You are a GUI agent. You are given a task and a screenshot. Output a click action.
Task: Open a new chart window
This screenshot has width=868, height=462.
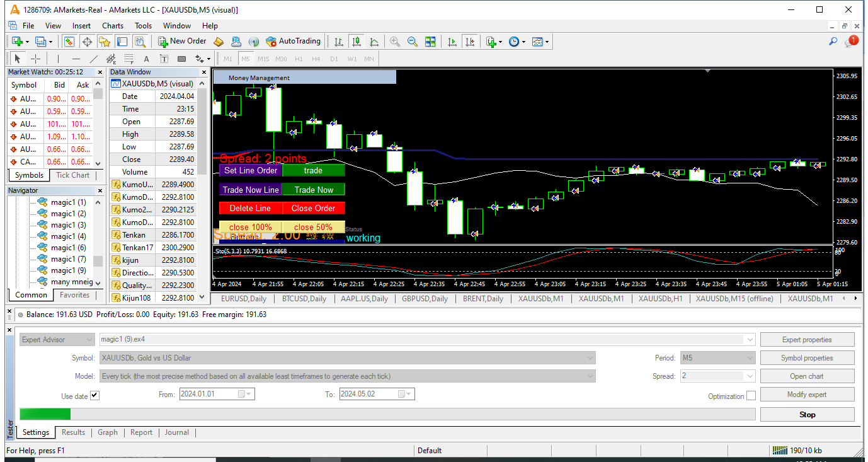coord(17,42)
